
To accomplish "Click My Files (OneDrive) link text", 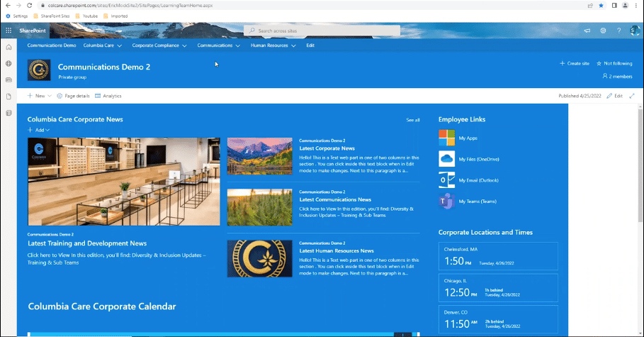I will point(479,159).
